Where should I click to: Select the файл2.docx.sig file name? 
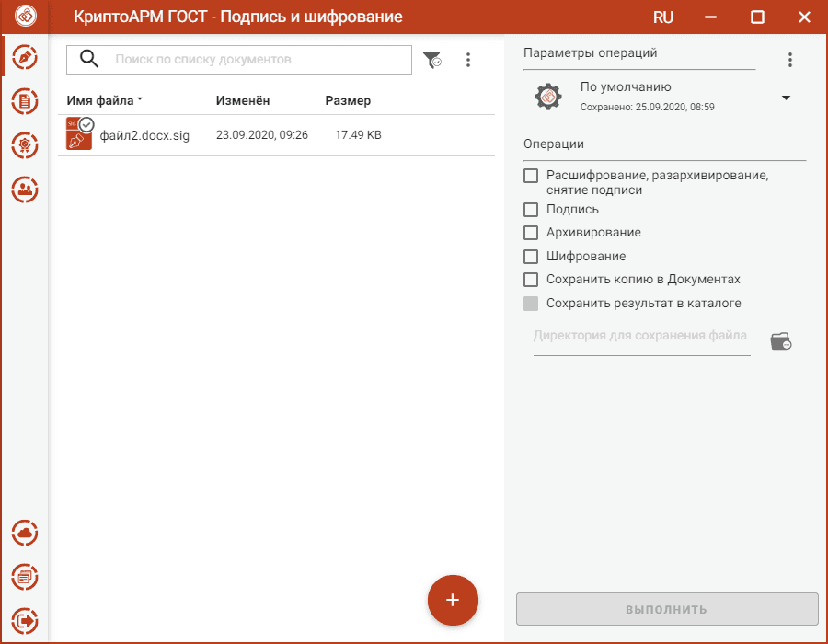[x=144, y=135]
